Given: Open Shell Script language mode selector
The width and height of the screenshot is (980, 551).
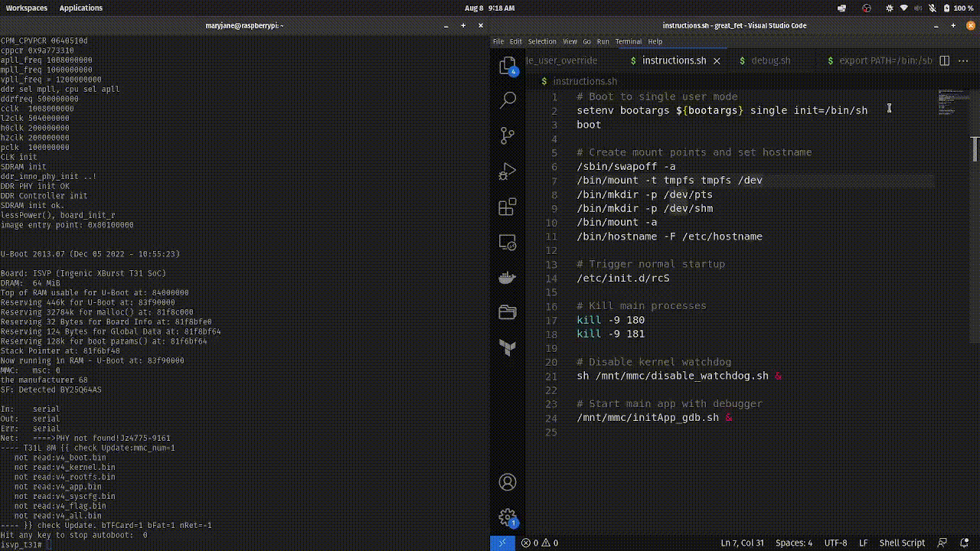Looking at the screenshot, I should click(x=902, y=543).
